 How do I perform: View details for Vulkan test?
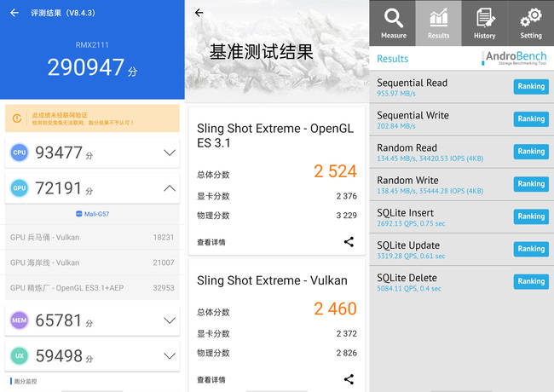(x=211, y=379)
